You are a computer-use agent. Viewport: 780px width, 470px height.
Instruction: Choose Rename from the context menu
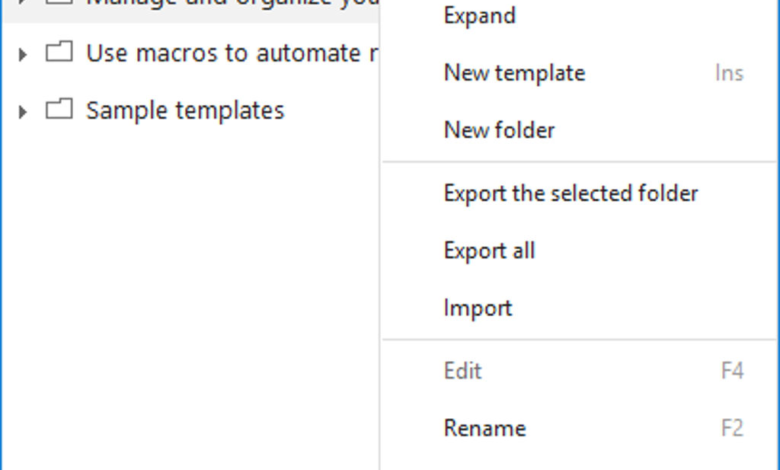point(484,428)
